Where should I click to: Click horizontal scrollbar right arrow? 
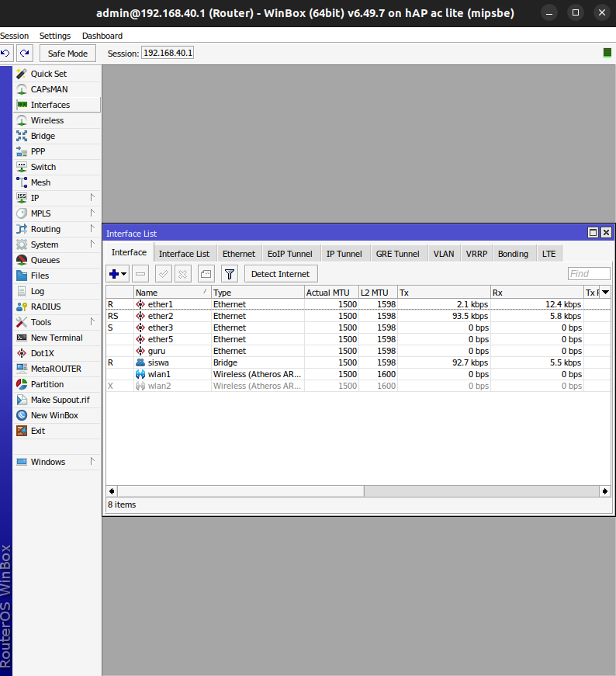coord(605,491)
